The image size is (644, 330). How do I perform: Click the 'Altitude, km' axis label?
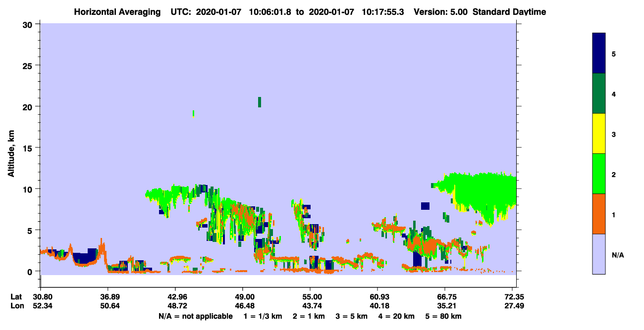click(x=11, y=154)
